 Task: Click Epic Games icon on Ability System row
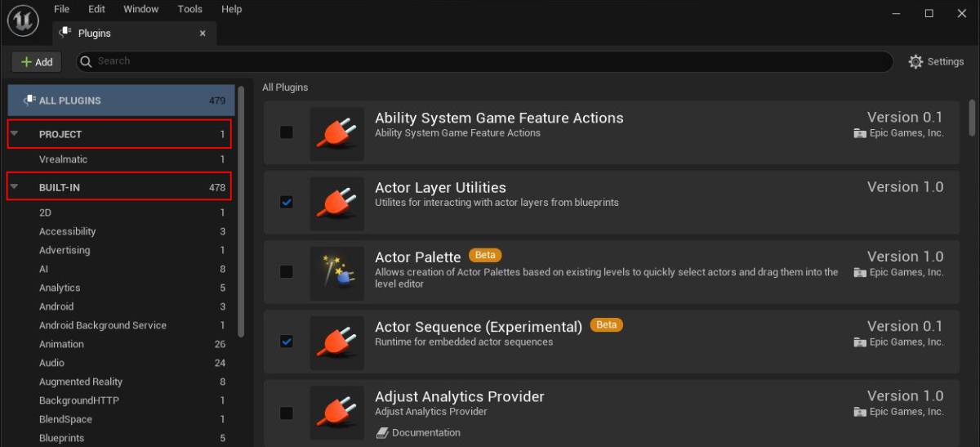(859, 133)
